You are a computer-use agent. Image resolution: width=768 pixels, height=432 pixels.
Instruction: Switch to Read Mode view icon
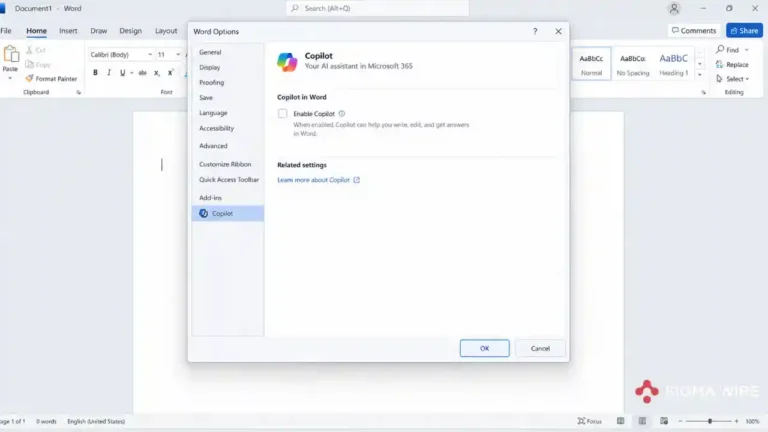pyautogui.click(x=621, y=421)
